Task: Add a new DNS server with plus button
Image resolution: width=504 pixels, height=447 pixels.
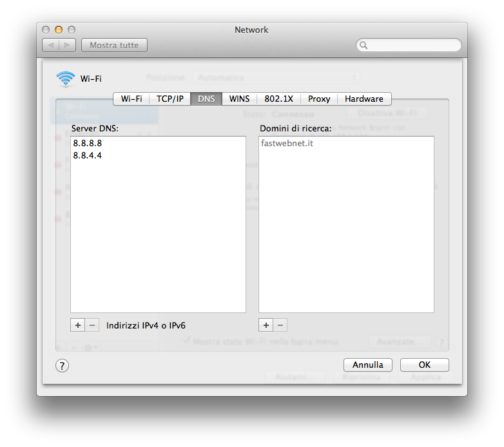Action: click(78, 325)
